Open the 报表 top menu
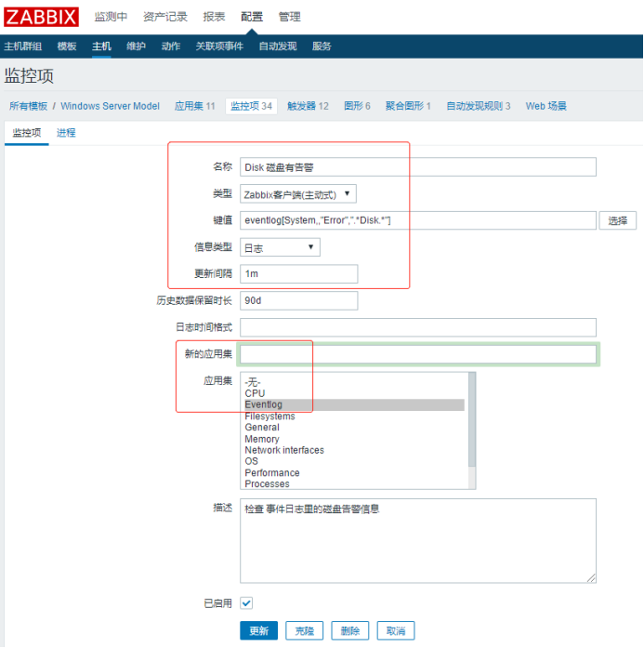Screen dimensions: 644x648 [x=214, y=17]
